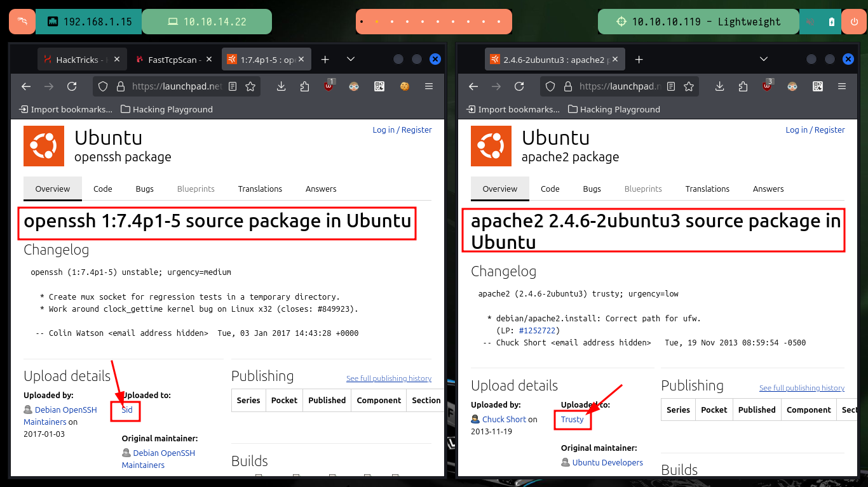Open Ubuntu Developers maintainer link
The height and width of the screenshot is (487, 868).
pyautogui.click(x=607, y=462)
